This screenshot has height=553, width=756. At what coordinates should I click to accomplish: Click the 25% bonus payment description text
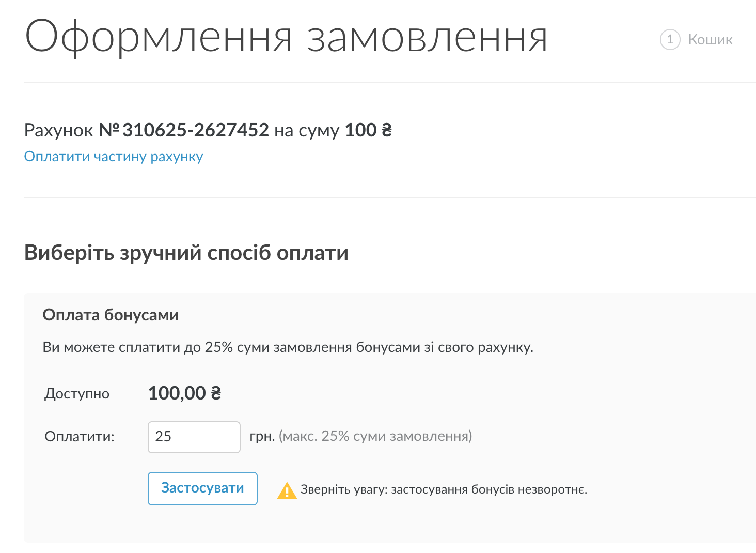point(288,347)
